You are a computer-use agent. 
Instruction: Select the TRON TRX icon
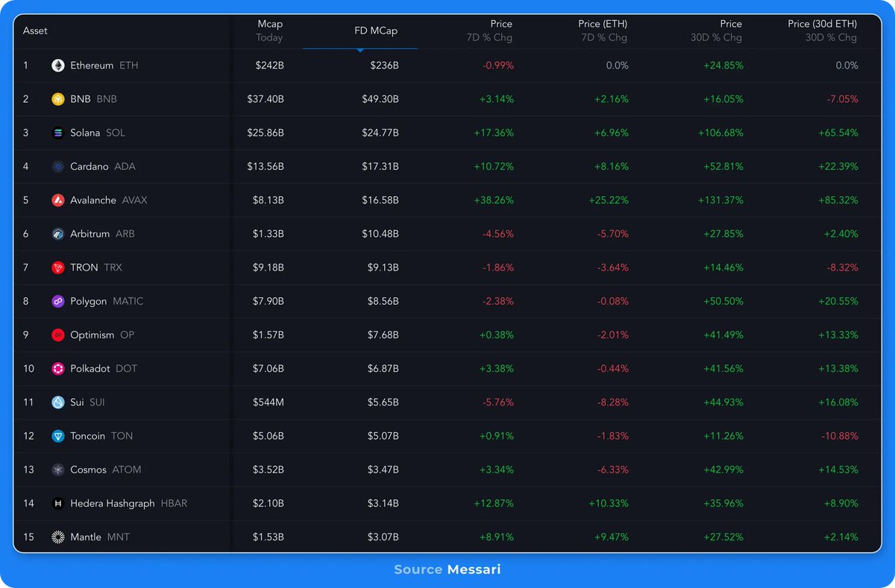[57, 268]
